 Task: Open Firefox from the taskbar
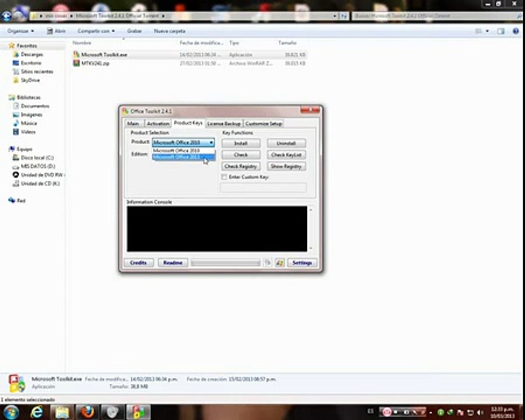tap(87, 412)
